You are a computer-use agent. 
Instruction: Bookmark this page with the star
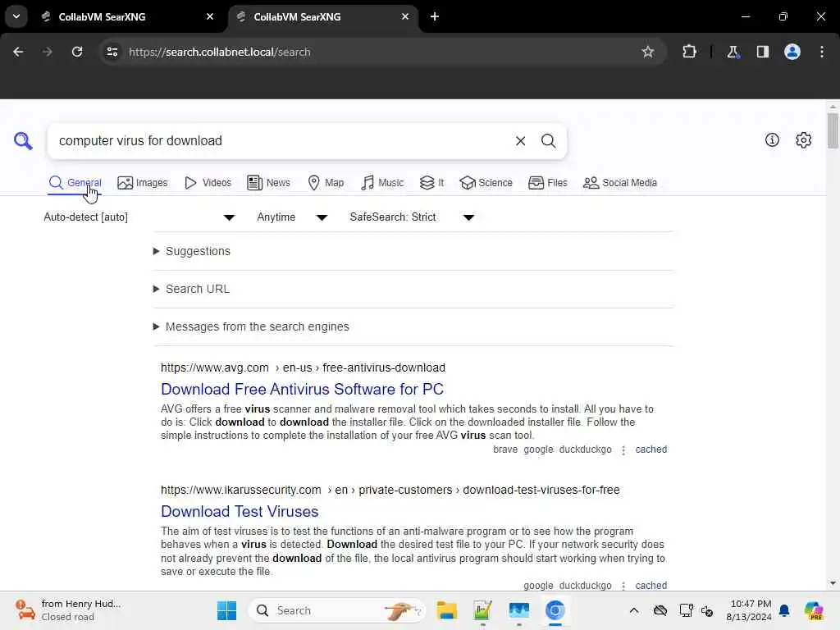648,52
